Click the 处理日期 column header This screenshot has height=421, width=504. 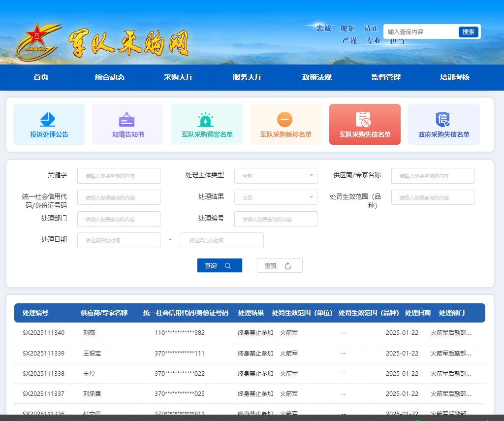[x=417, y=313]
